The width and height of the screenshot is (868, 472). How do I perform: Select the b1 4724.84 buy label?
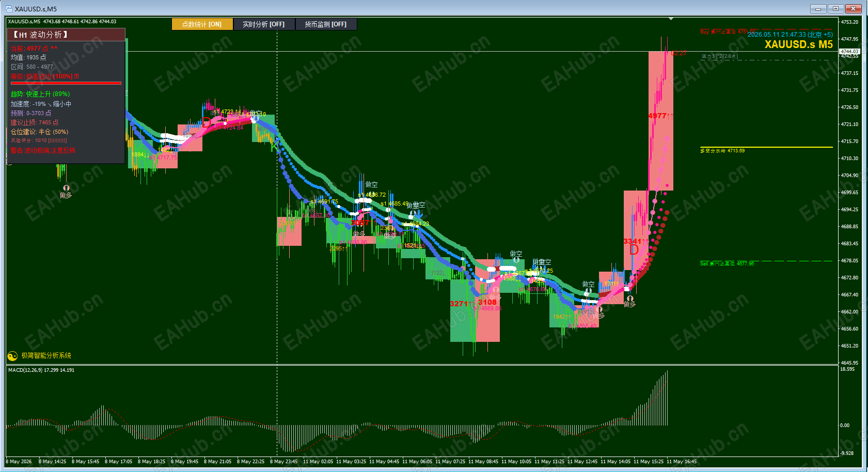tap(230, 128)
